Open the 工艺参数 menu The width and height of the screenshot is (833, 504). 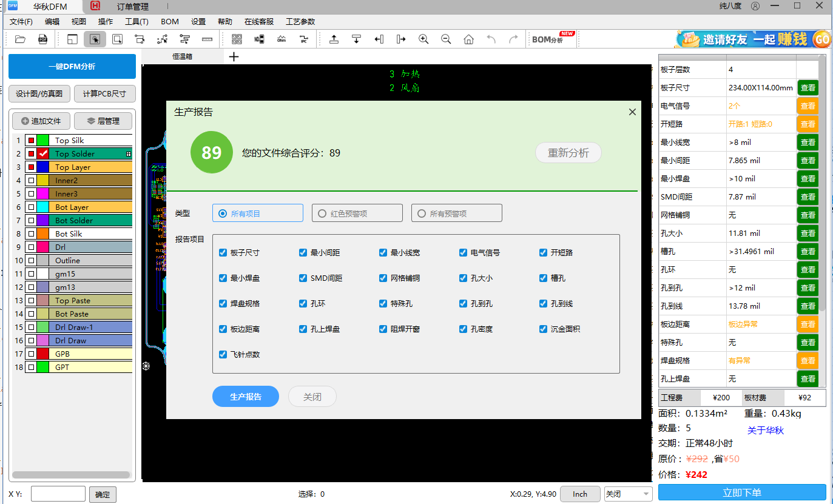click(x=300, y=21)
